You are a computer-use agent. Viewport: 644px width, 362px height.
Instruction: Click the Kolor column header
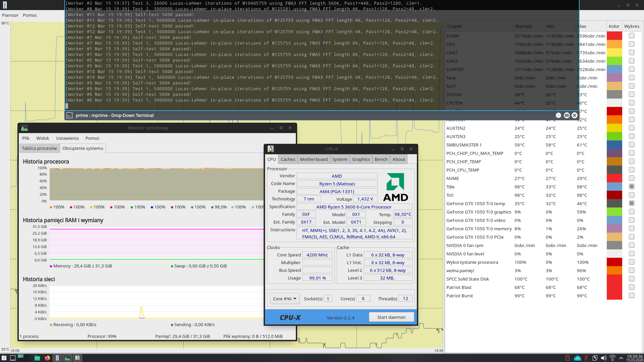[x=614, y=26]
